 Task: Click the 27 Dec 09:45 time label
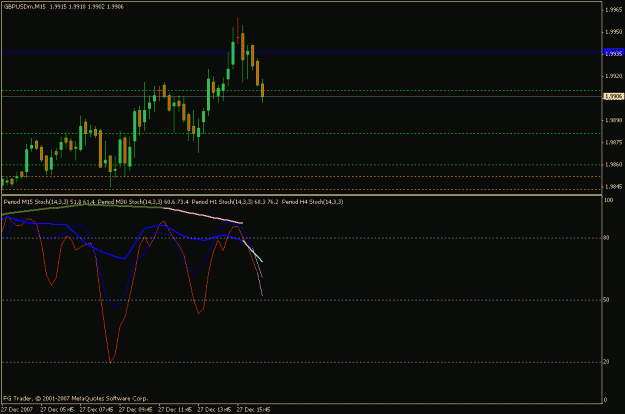[136, 410]
